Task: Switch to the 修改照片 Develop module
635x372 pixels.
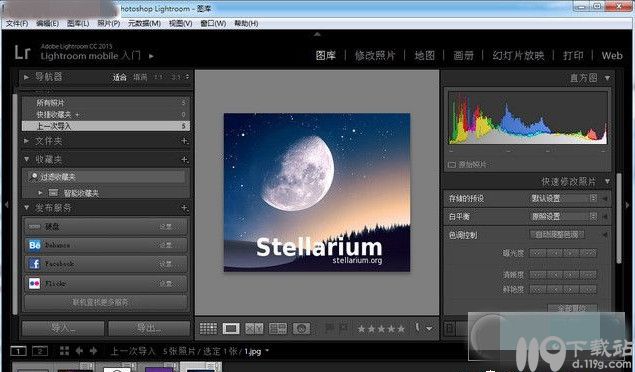Action: click(x=375, y=55)
